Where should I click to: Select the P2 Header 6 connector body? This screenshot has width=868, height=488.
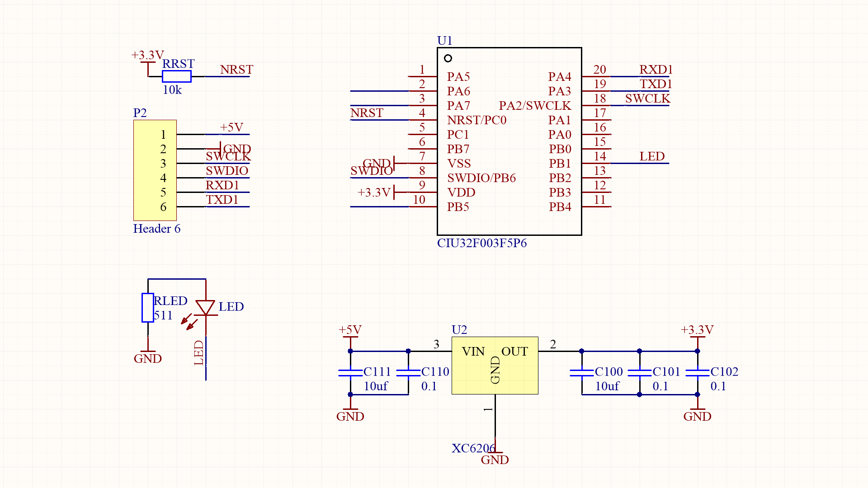click(x=155, y=170)
